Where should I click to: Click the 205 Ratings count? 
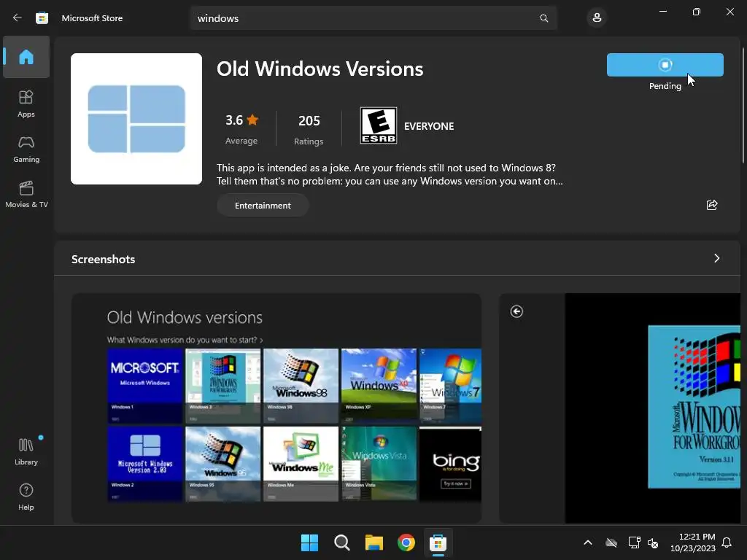click(309, 128)
